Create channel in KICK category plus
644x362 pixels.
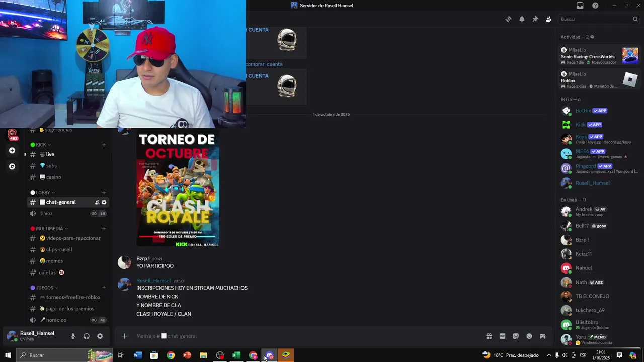click(x=104, y=145)
